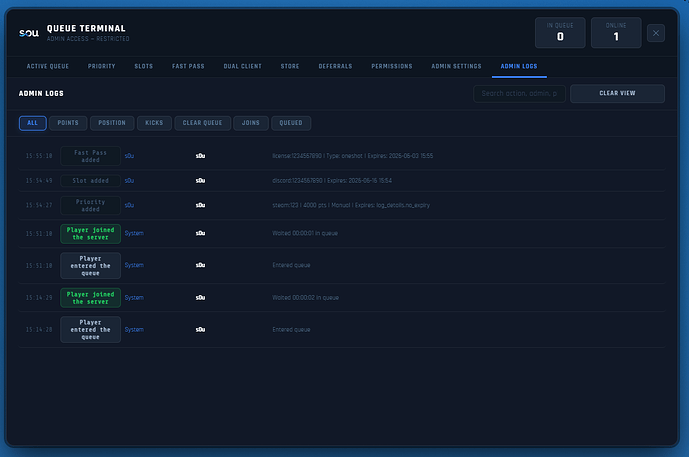Open the Active Queue tab

47,66
